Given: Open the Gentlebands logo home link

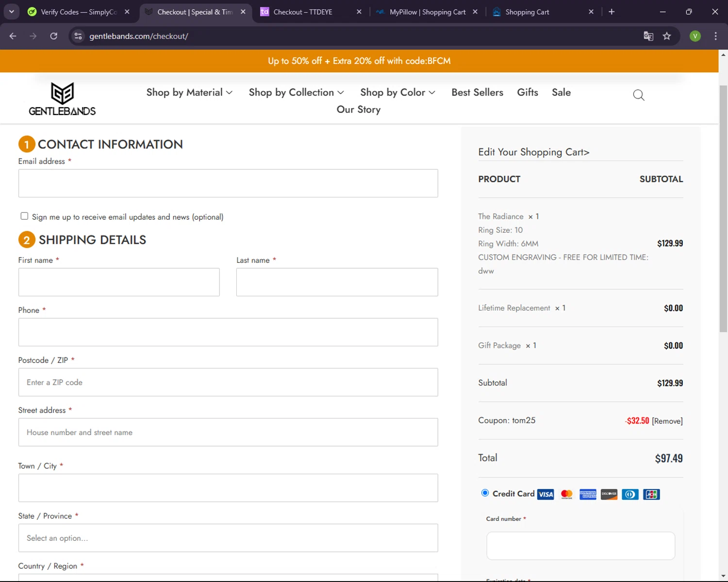Looking at the screenshot, I should pos(62,99).
